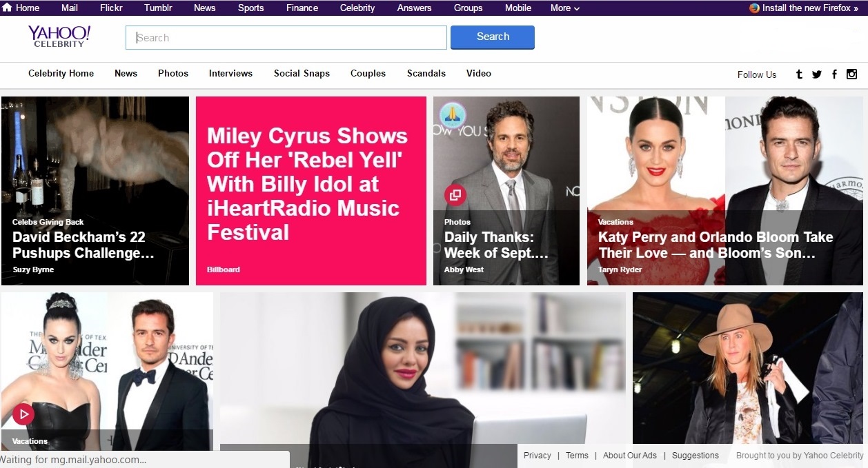868x468 pixels.
Task: Open Answers in top bar
Action: 414,8
